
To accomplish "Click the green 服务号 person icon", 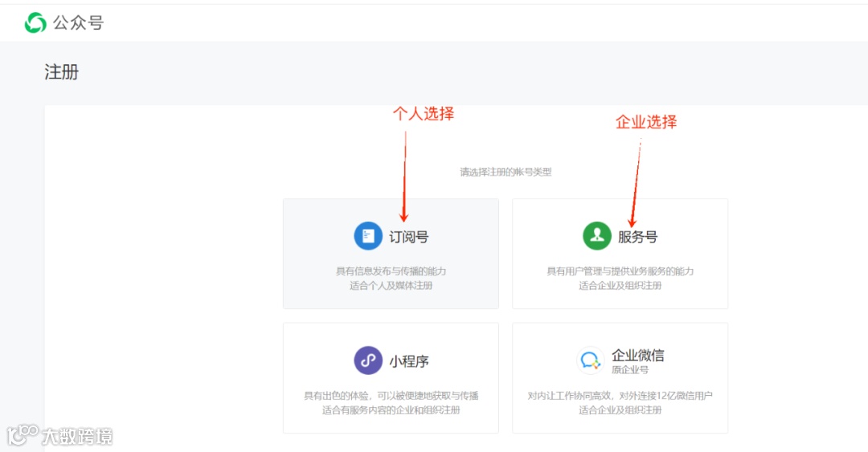I will click(x=596, y=236).
